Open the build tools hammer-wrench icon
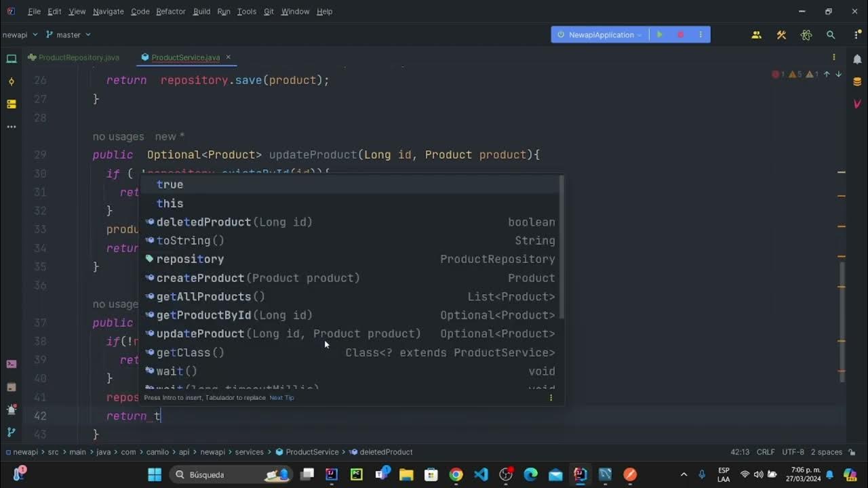Viewport: 868px width, 488px height. click(x=781, y=35)
